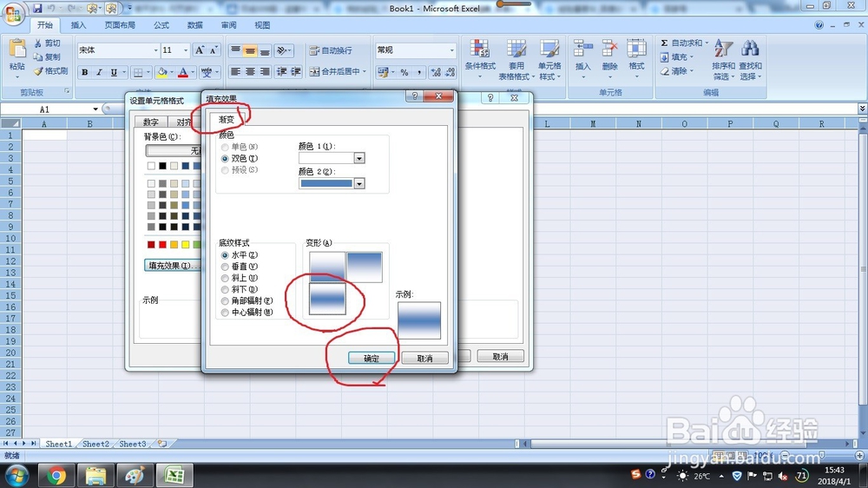Click the percent style icon
This screenshot has width=868, height=488.
coord(404,72)
